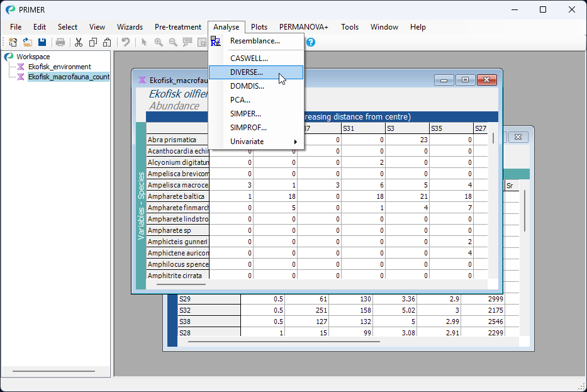The height and width of the screenshot is (392, 587).
Task: Click the Print toolbar icon
Action: coord(60,42)
